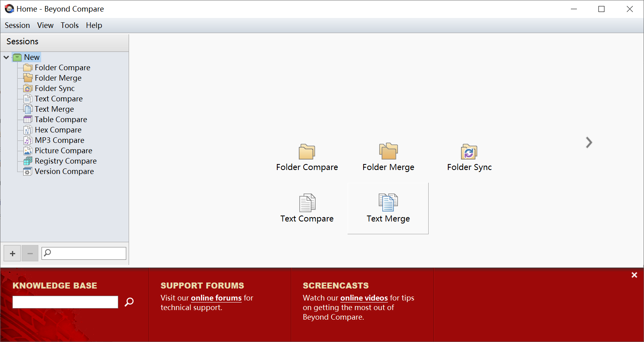Select the Text Merge label in the tree
Image resolution: width=644 pixels, height=342 pixels.
click(54, 109)
